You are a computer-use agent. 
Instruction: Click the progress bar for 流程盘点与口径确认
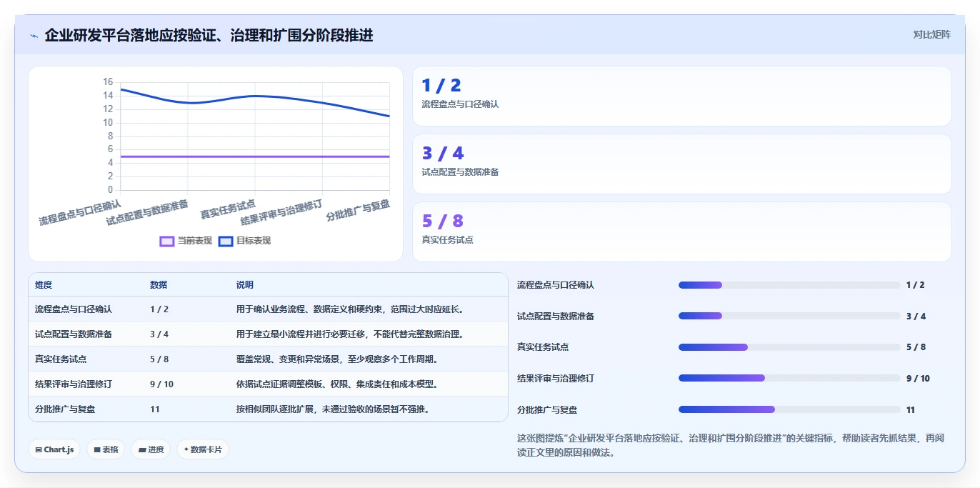(x=789, y=285)
